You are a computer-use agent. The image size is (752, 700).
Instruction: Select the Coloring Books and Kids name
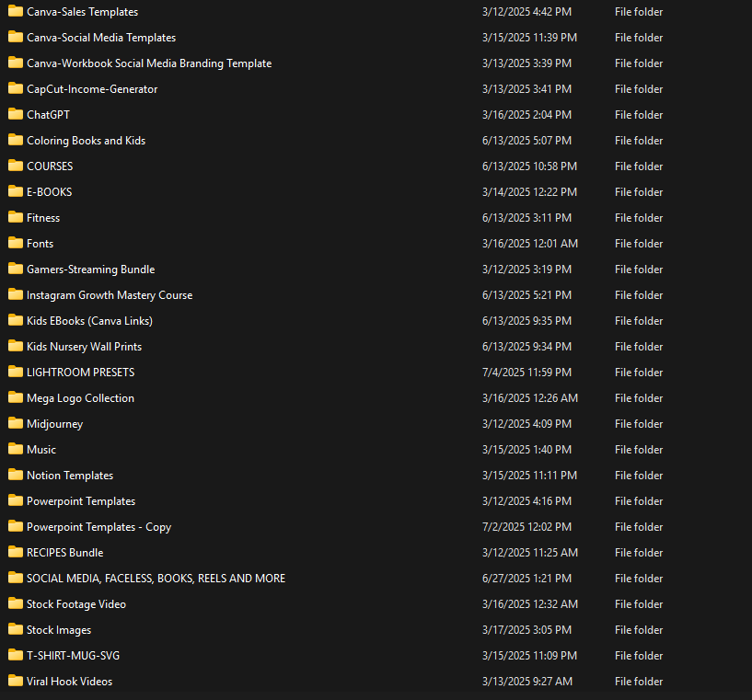(x=87, y=141)
